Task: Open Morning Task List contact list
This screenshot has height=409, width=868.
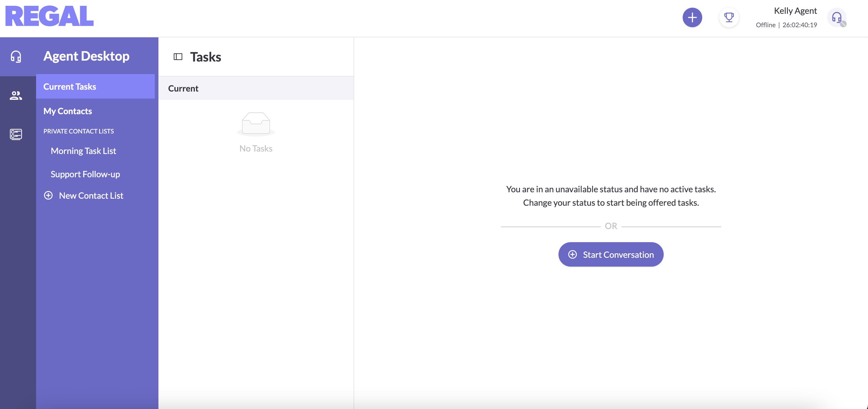Action: click(x=83, y=151)
